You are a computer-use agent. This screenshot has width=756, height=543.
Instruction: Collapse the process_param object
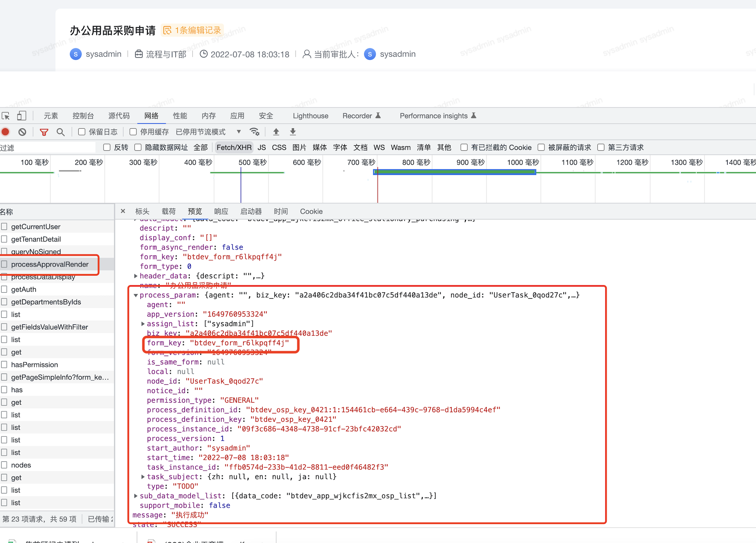coord(136,295)
